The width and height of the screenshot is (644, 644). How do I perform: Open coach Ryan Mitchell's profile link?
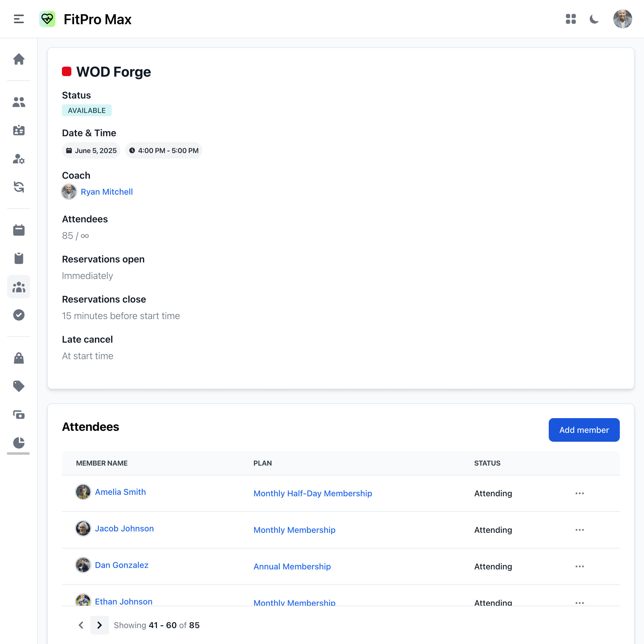(107, 192)
